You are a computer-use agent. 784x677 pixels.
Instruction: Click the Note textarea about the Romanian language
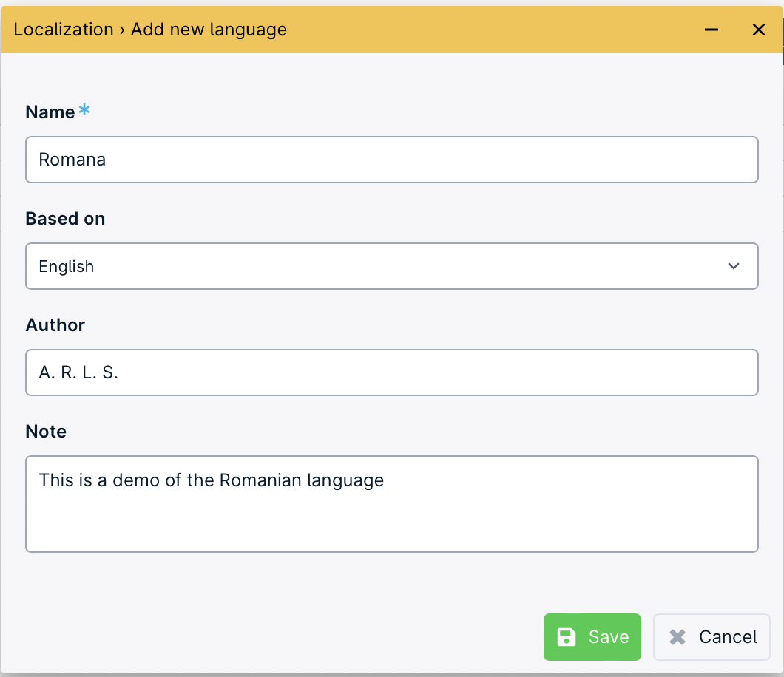click(x=391, y=503)
